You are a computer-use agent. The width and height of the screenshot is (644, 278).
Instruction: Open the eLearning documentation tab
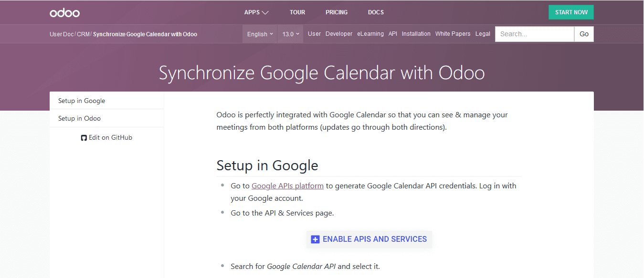click(x=370, y=34)
